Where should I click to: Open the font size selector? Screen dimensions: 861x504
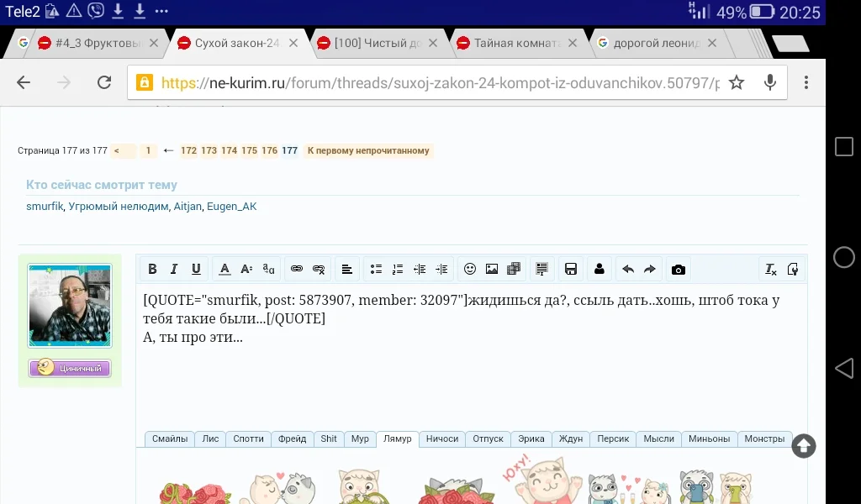point(245,269)
